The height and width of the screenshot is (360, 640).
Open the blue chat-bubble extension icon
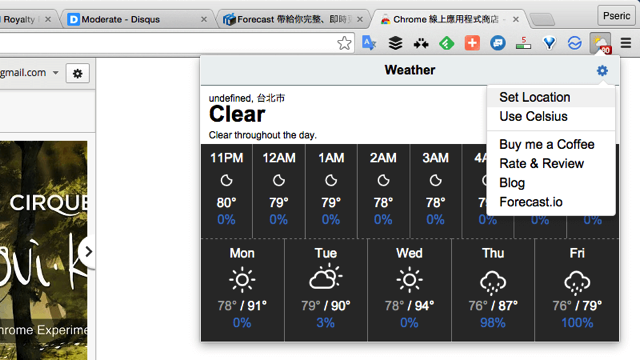tap(498, 43)
